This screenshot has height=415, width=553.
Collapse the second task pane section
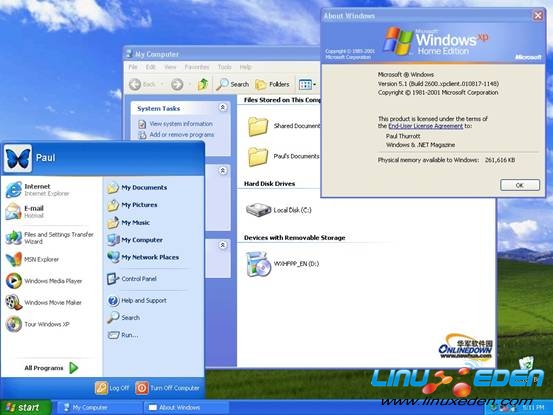coord(223,171)
